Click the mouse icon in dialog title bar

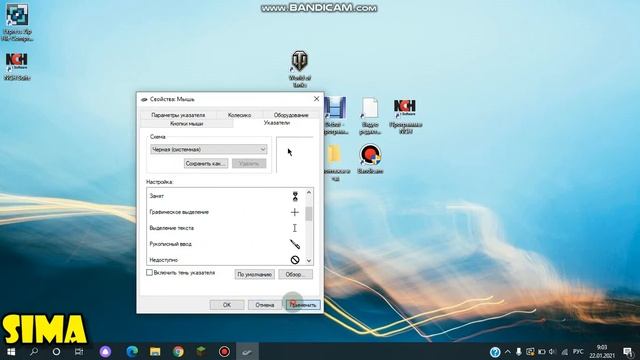pyautogui.click(x=144, y=99)
